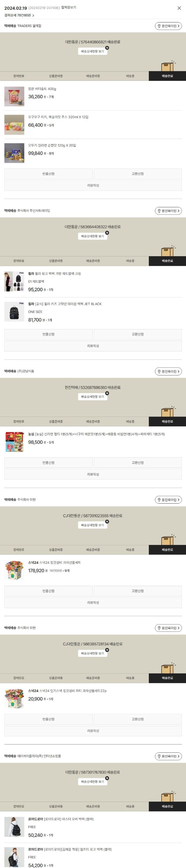This screenshot has height=868, width=186.
Task: Open 용진육아원 address for 무신사트레이딩 shipment
Action: [168, 211]
